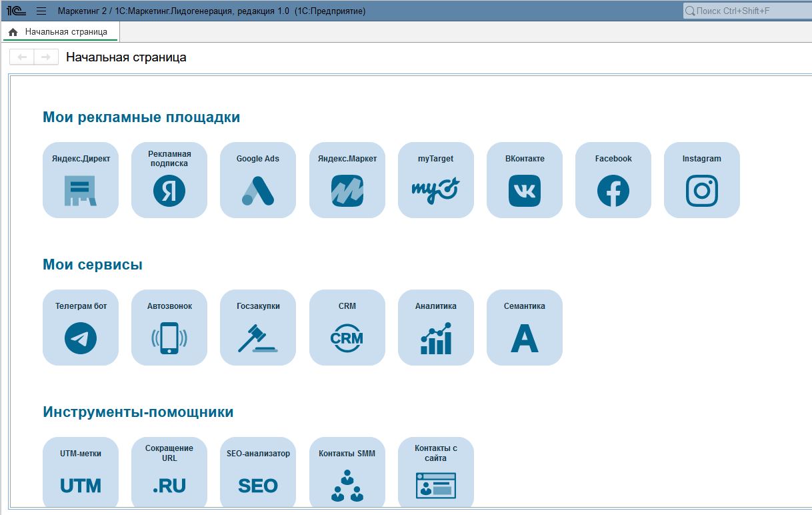Go forward with the right arrow button
This screenshot has height=515, width=812.
click(x=46, y=57)
